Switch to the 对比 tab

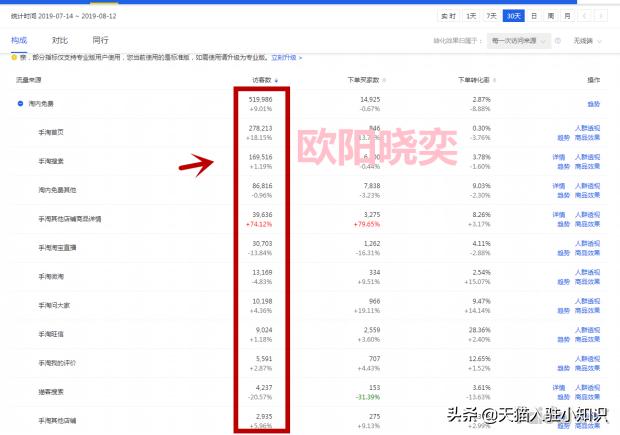click(60, 40)
